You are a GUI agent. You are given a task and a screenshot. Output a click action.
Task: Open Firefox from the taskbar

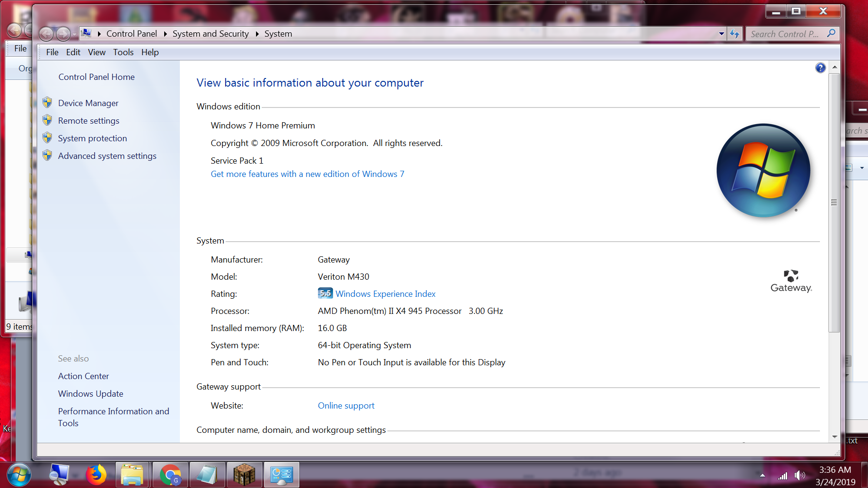pyautogui.click(x=96, y=475)
